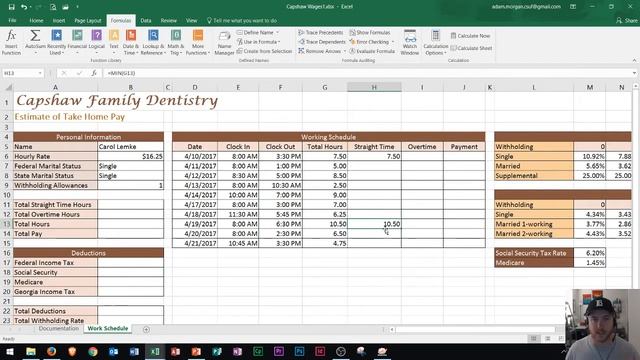Image resolution: width=640 pixels, height=360 pixels.
Task: Switch to the Insert tab
Action: (59, 20)
